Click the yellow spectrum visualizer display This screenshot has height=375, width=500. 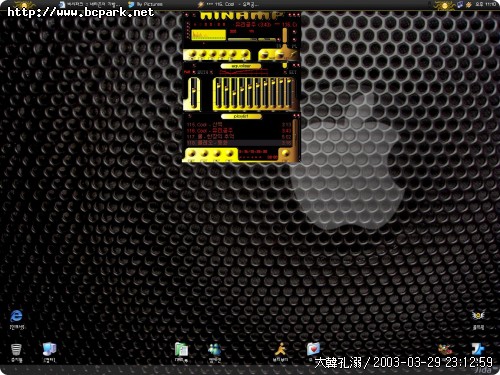pos(208,35)
